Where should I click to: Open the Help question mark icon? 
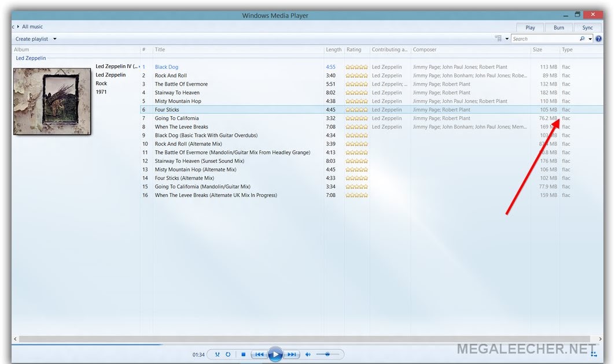599,39
